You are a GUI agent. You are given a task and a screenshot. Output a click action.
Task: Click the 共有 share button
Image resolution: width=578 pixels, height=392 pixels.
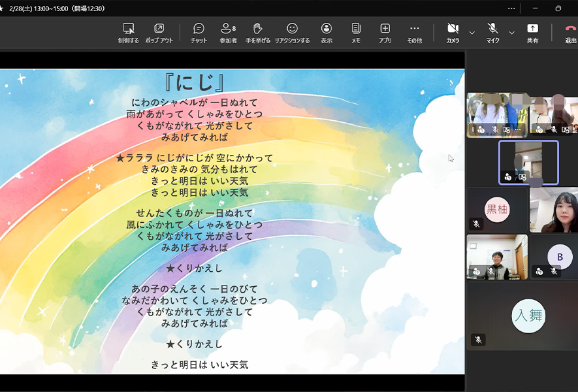[532, 32]
